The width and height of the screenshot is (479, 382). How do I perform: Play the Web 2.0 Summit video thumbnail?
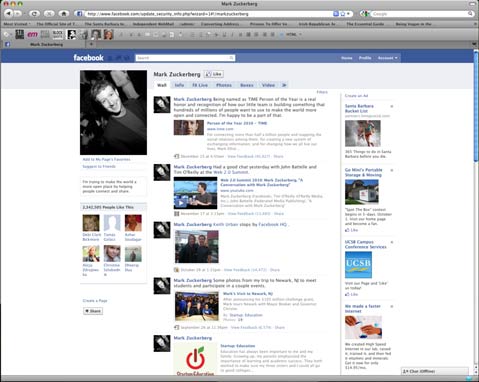pos(195,193)
